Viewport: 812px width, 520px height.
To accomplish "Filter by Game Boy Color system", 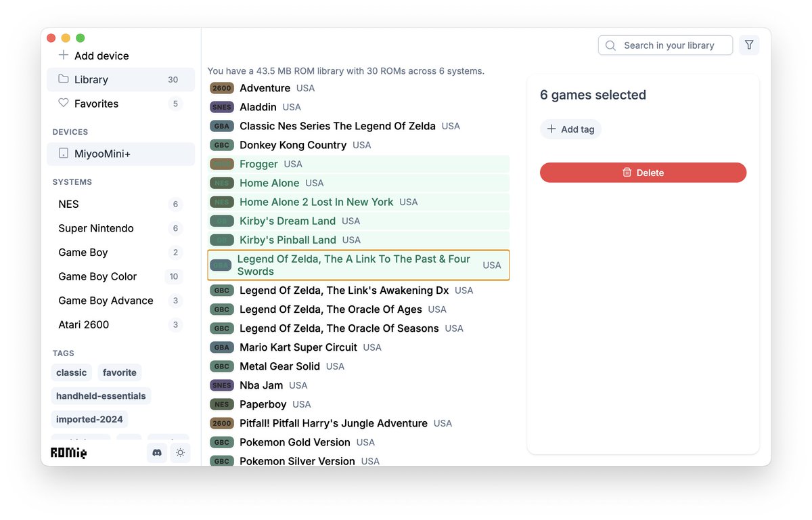I will click(120, 276).
